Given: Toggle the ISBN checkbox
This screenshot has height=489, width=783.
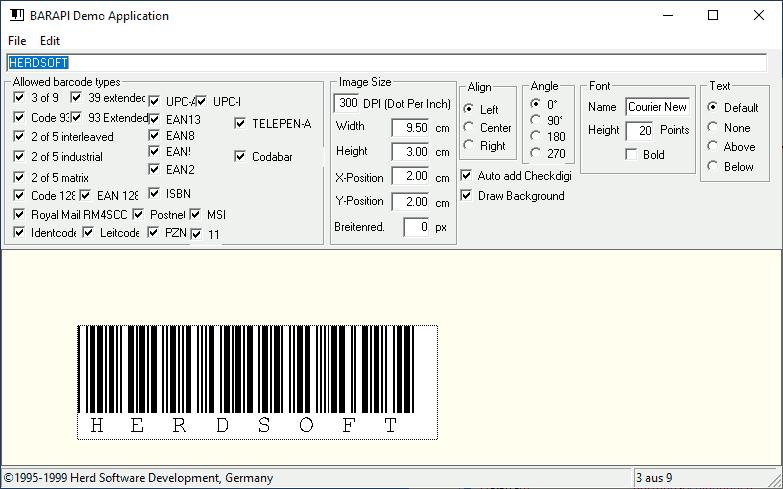Looking at the screenshot, I should point(154,193).
